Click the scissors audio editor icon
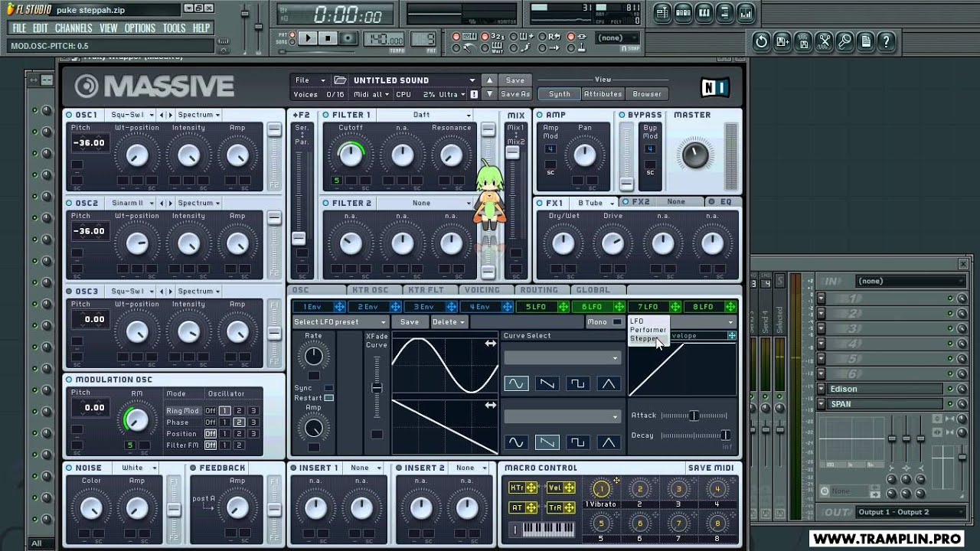The height and width of the screenshot is (551, 980). click(x=824, y=42)
